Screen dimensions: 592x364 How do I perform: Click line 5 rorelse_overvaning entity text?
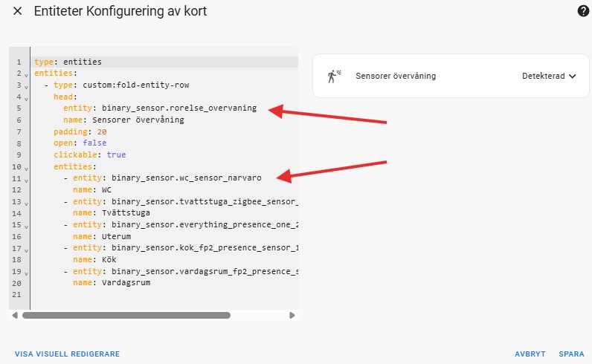[x=179, y=108]
